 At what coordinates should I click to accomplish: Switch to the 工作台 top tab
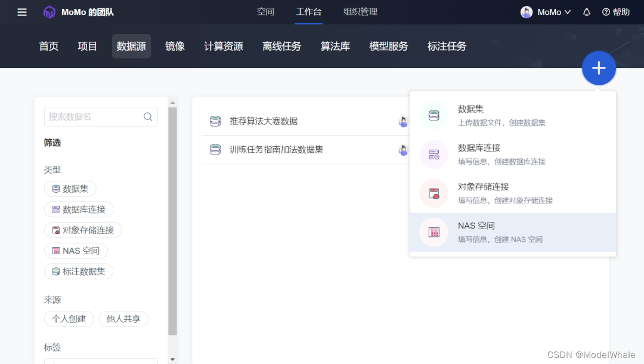click(x=308, y=12)
